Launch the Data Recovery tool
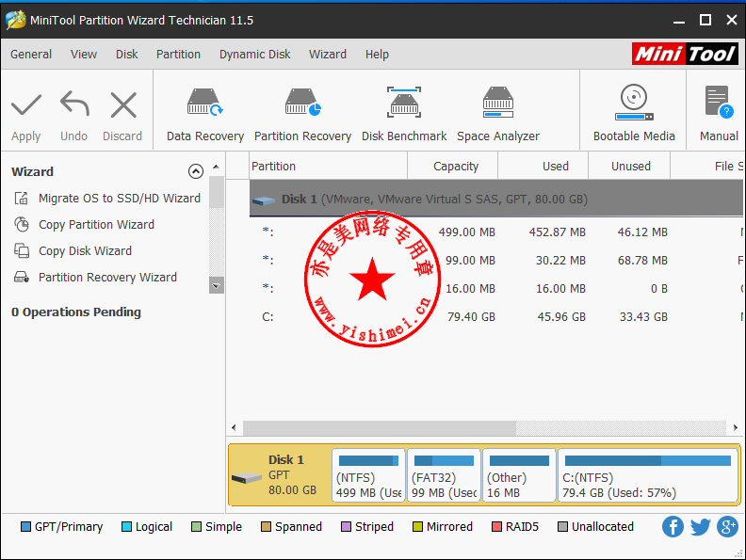The width and height of the screenshot is (746, 560). pos(205,115)
